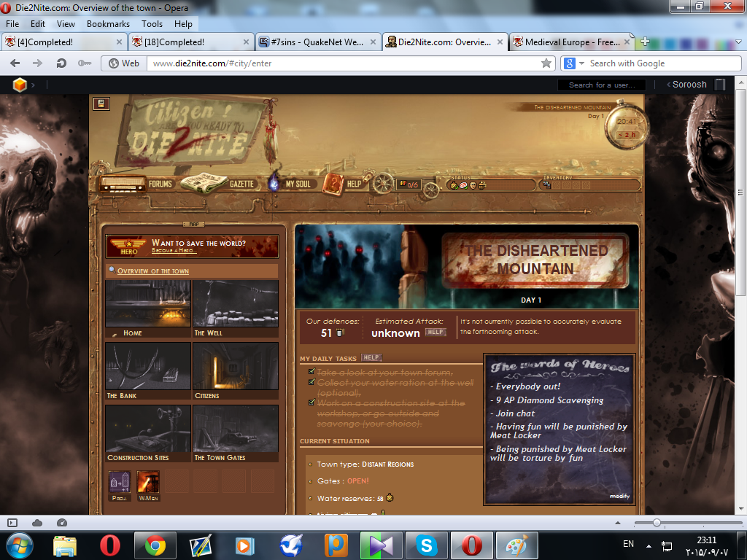Click HELP button beside My Daily Tasks
The width and height of the screenshot is (747, 560).
[x=371, y=357]
